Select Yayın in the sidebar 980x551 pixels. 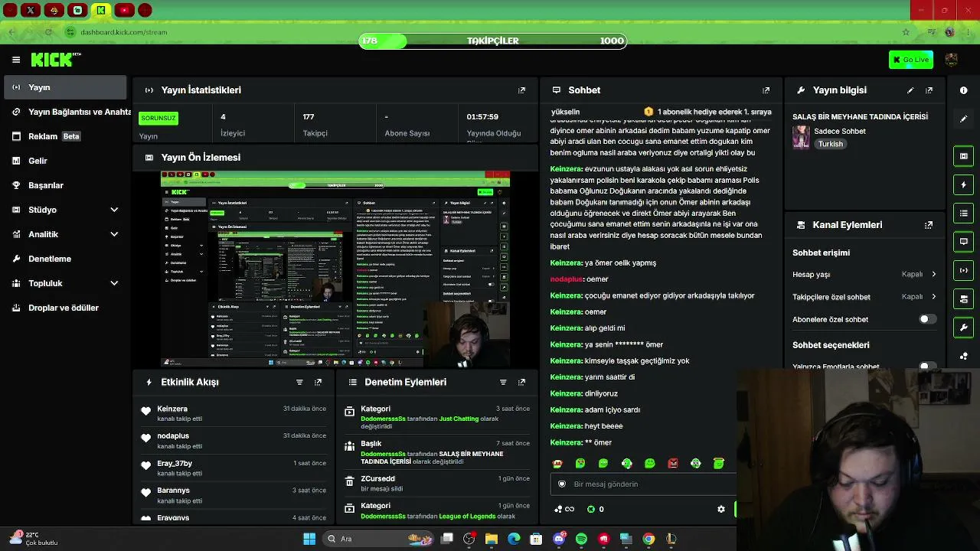click(x=65, y=87)
